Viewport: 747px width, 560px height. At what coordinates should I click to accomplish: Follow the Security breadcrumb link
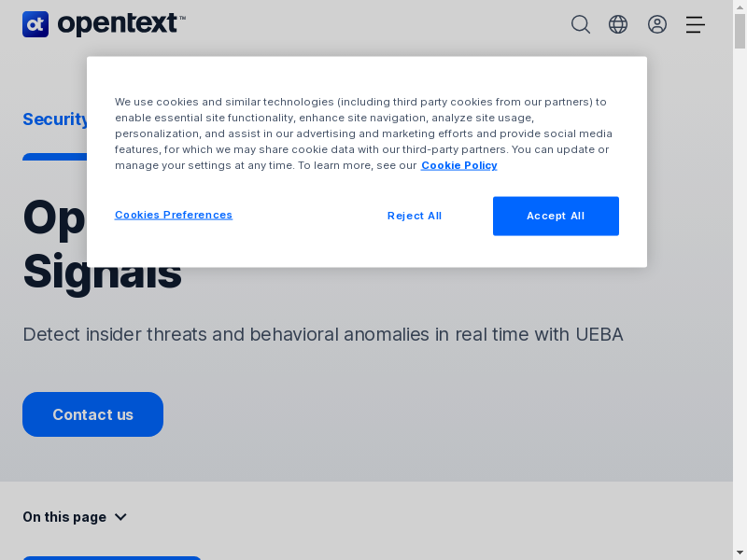pyautogui.click(x=55, y=119)
